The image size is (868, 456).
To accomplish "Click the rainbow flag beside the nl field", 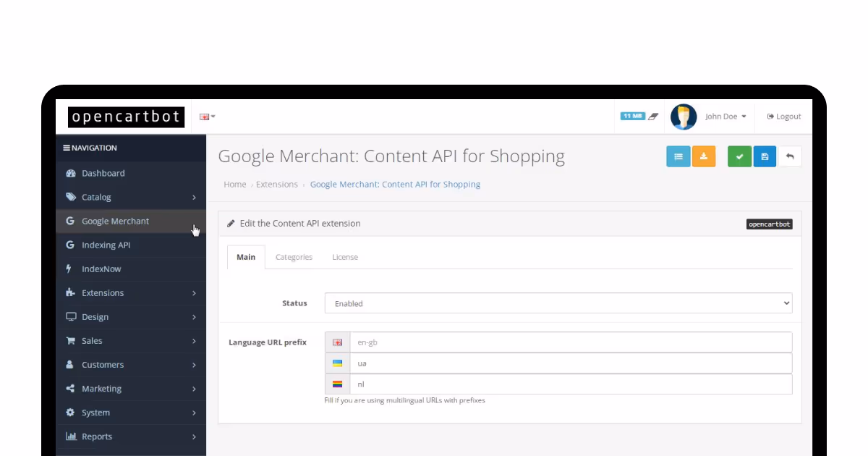I will pos(337,384).
